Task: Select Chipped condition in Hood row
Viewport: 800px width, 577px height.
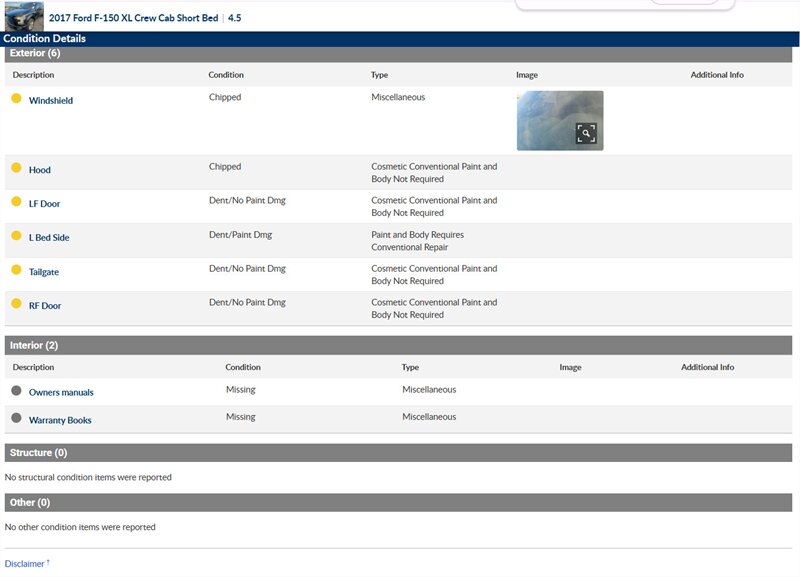Action: 225,166
